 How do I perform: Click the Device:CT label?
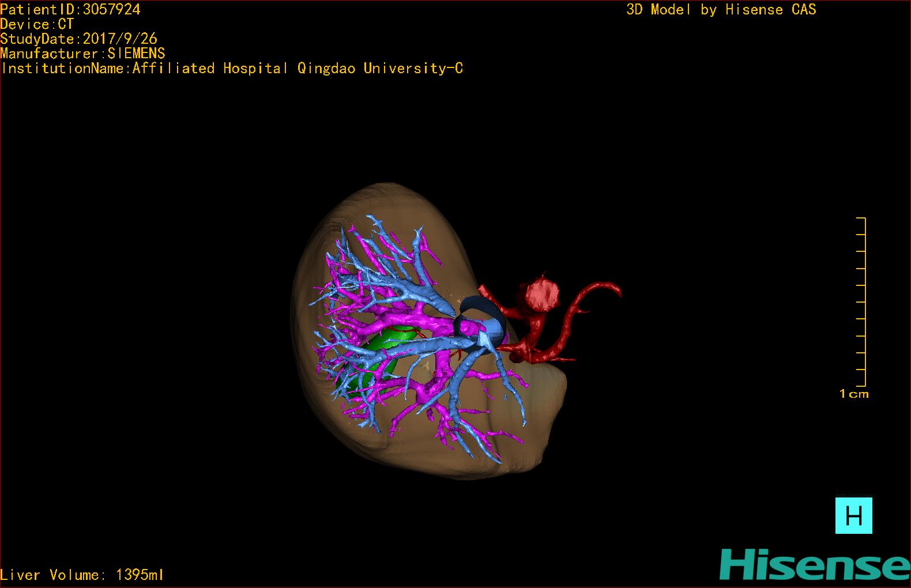(x=37, y=24)
